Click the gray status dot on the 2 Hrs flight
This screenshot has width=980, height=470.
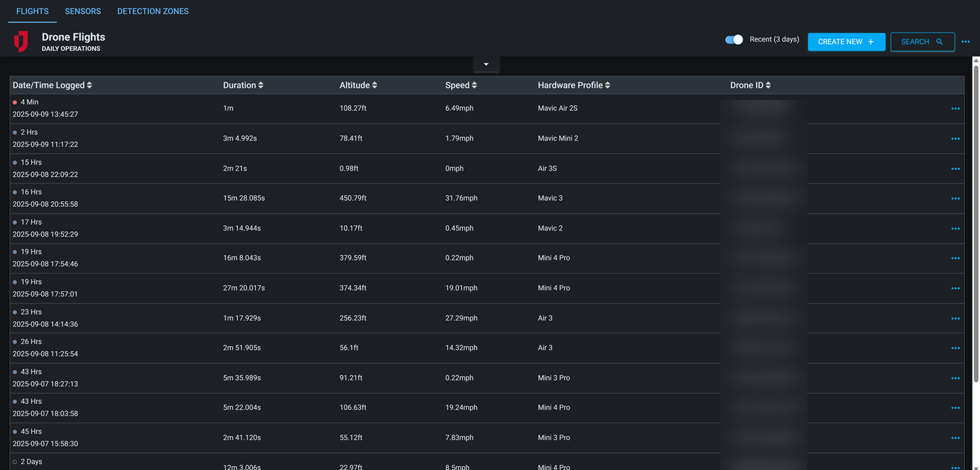(x=14, y=132)
